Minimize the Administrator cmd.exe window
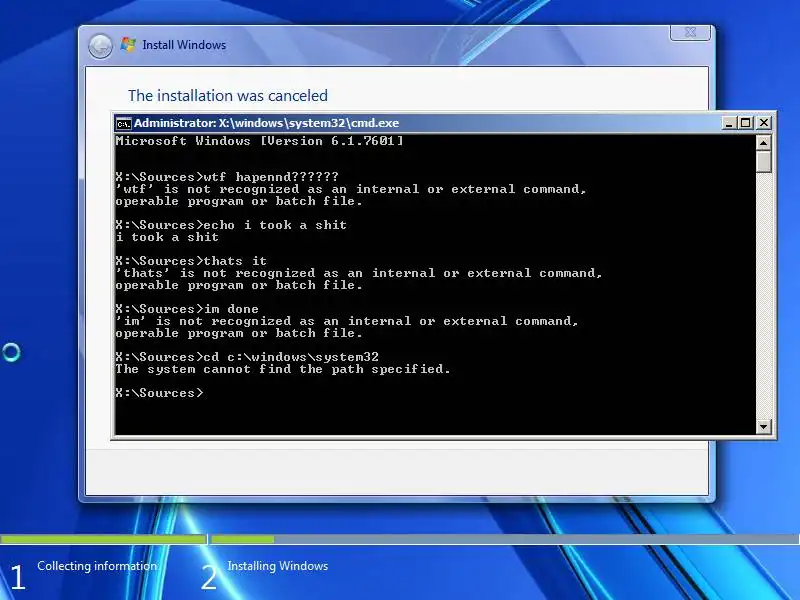Image resolution: width=800 pixels, height=600 pixels. [729, 123]
